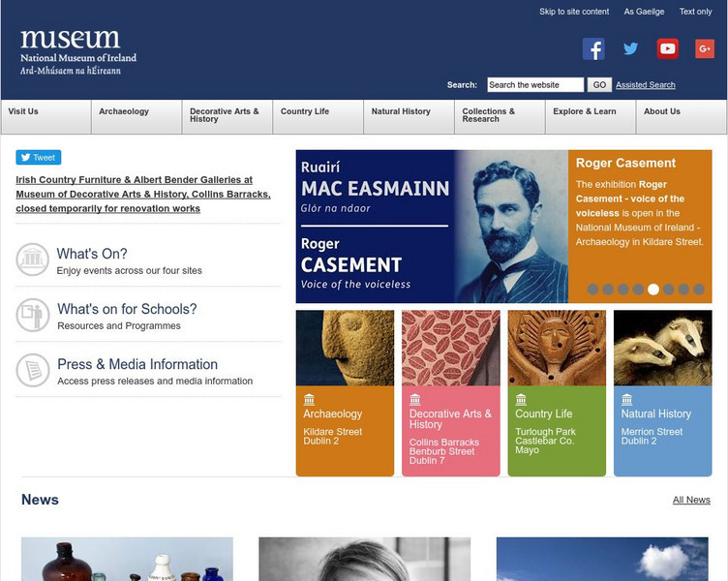Open the Visit Us menu
The width and height of the screenshot is (728, 581).
pyautogui.click(x=45, y=116)
